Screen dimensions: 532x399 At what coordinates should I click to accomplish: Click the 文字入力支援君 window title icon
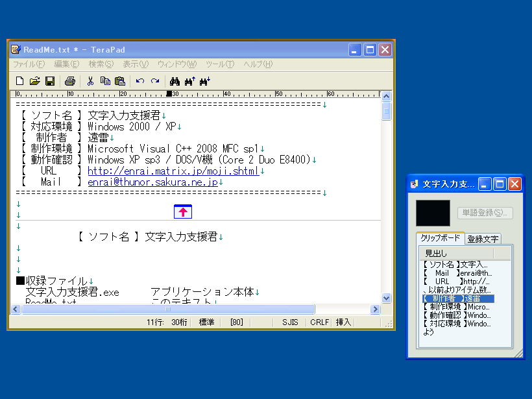[415, 184]
